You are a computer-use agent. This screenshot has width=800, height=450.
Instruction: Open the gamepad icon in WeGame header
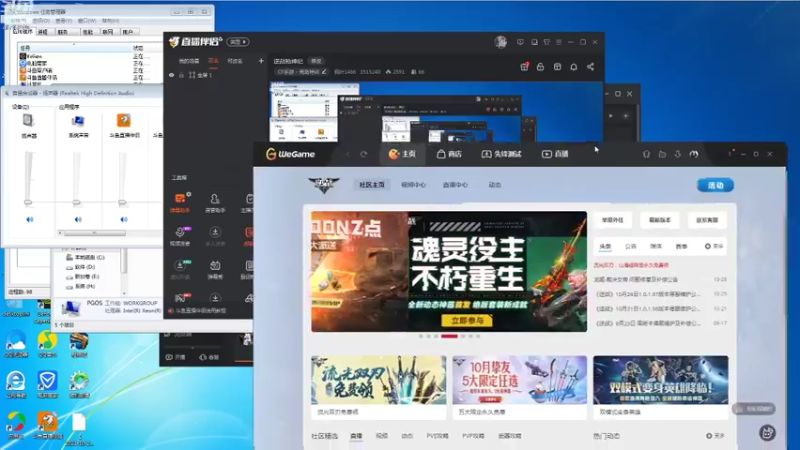[694, 154]
